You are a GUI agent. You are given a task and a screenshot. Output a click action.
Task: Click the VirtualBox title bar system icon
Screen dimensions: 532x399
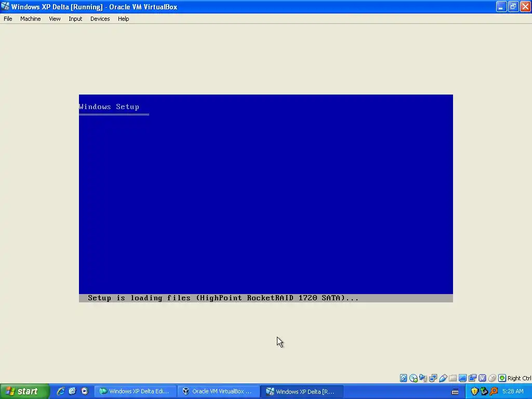pos(5,6)
